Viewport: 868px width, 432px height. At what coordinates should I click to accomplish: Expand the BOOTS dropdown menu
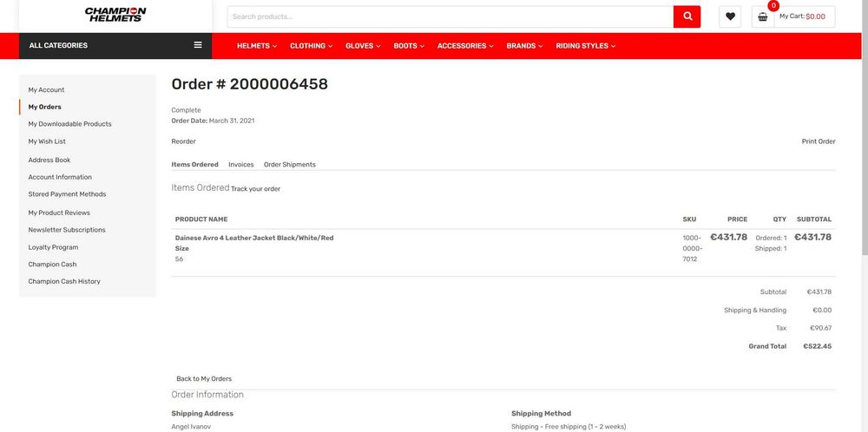(409, 46)
